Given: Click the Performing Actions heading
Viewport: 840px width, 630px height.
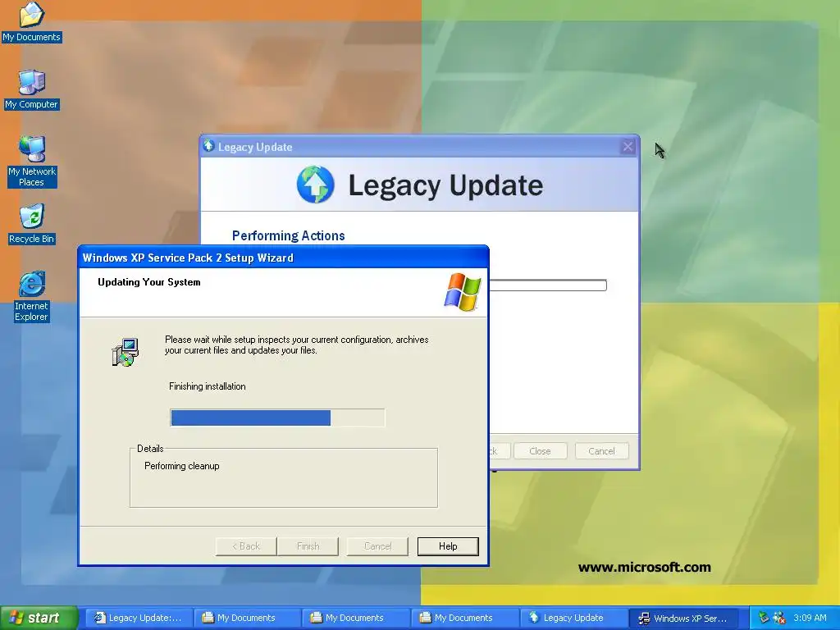Looking at the screenshot, I should 288,235.
